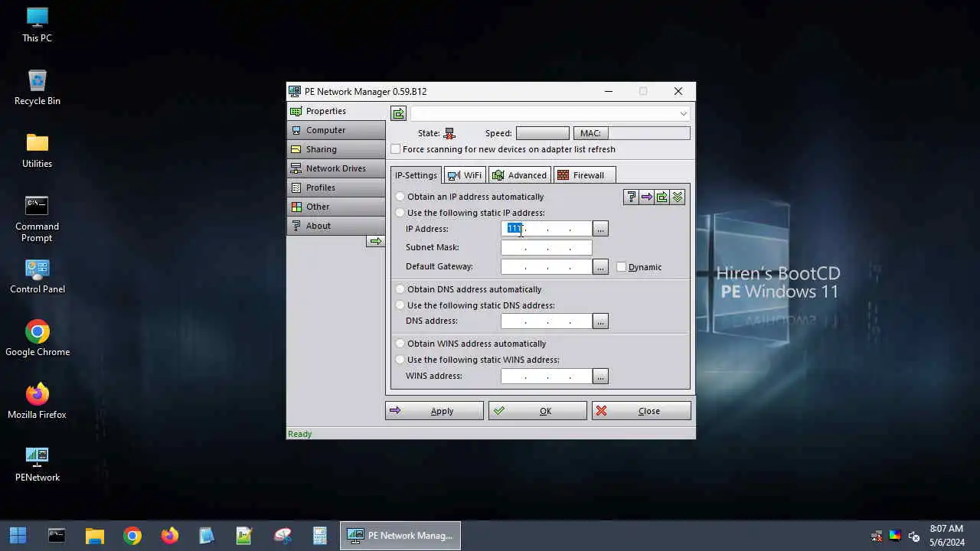Open the Profiles section in sidebar
The image size is (980, 551).
(x=336, y=187)
